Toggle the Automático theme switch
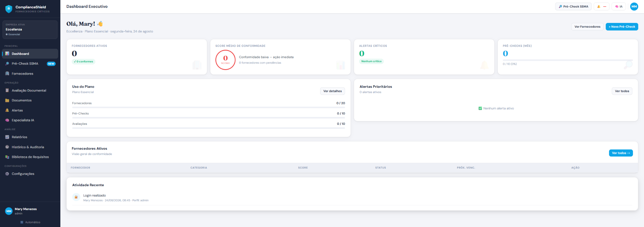The width and height of the screenshot is (644, 227). (30, 222)
